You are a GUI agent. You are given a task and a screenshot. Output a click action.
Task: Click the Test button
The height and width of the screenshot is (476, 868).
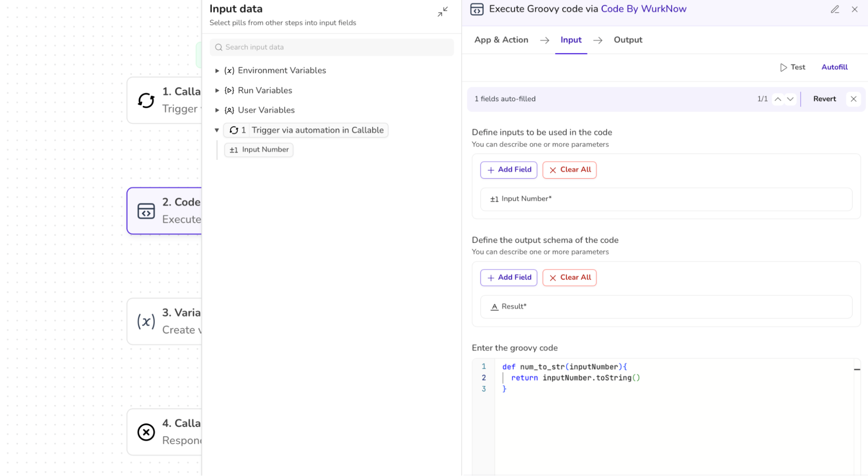792,67
